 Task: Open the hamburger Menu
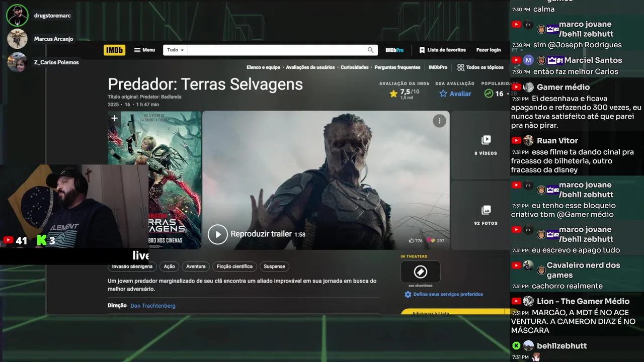pos(144,50)
